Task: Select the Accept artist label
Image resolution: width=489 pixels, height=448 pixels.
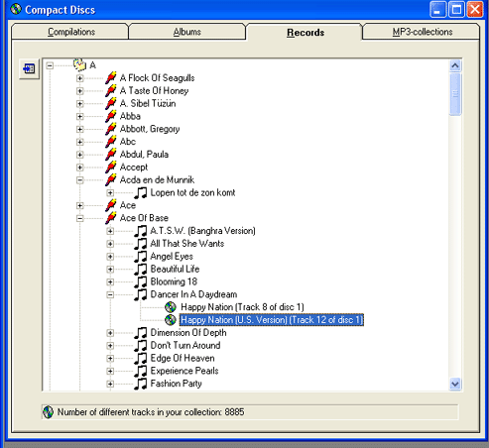Action: coord(134,168)
